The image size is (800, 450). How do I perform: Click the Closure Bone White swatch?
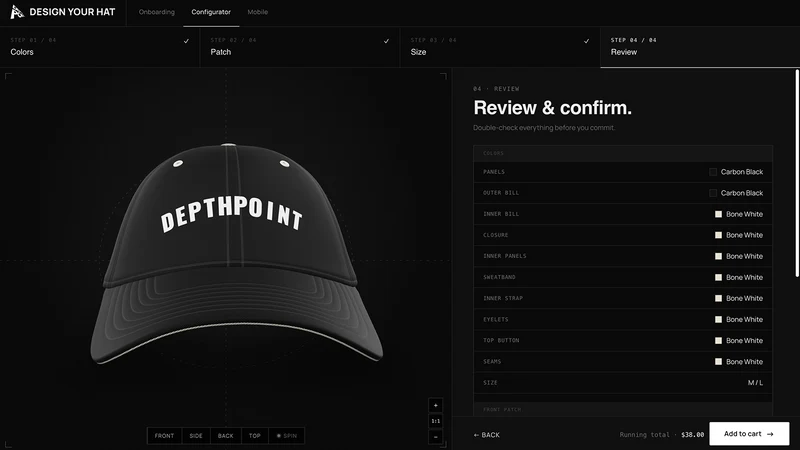point(718,235)
